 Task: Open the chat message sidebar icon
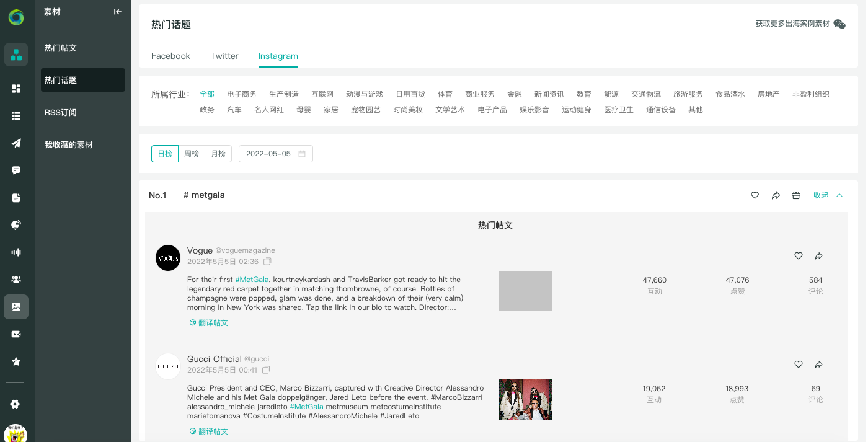click(x=16, y=170)
